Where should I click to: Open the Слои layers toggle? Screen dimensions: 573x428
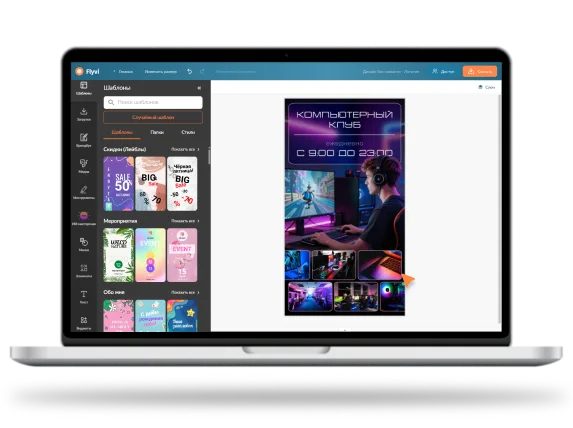tap(486, 87)
